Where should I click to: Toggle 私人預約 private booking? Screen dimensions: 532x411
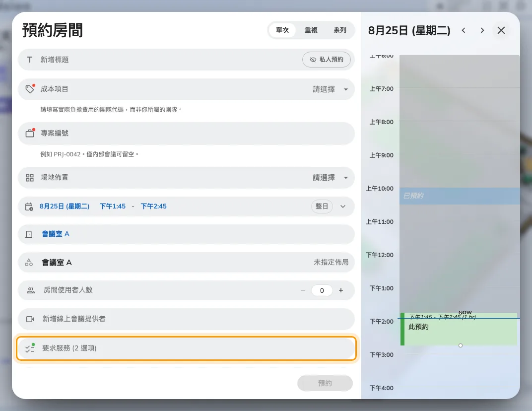(327, 60)
